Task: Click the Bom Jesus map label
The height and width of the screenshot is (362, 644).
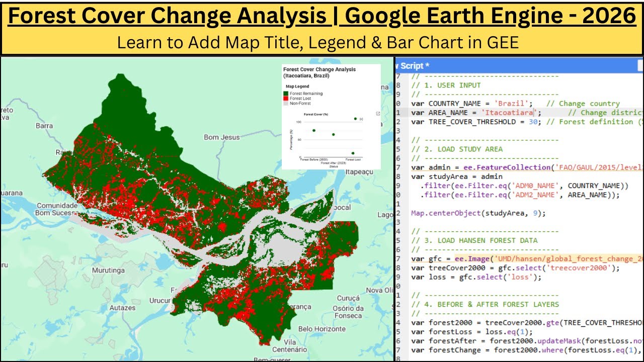Action: pos(221,137)
